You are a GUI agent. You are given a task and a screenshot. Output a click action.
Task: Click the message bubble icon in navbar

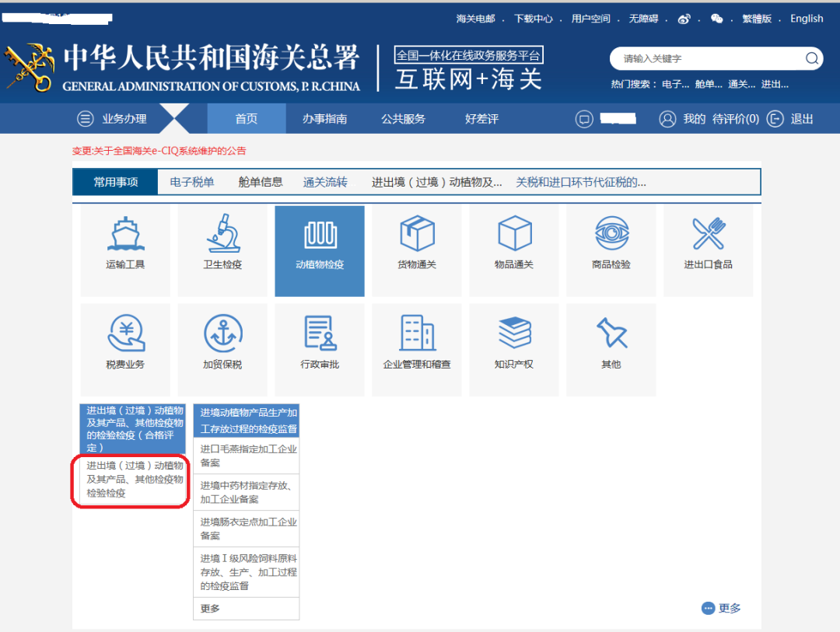(x=584, y=119)
